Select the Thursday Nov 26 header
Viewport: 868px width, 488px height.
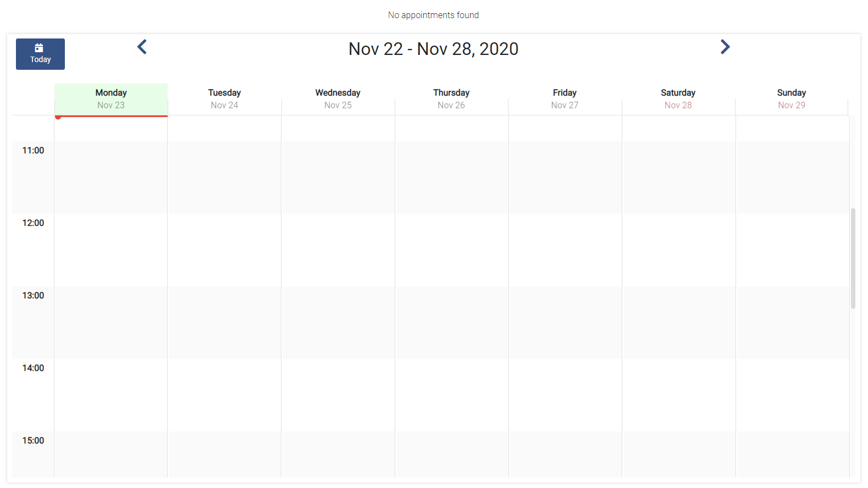451,99
